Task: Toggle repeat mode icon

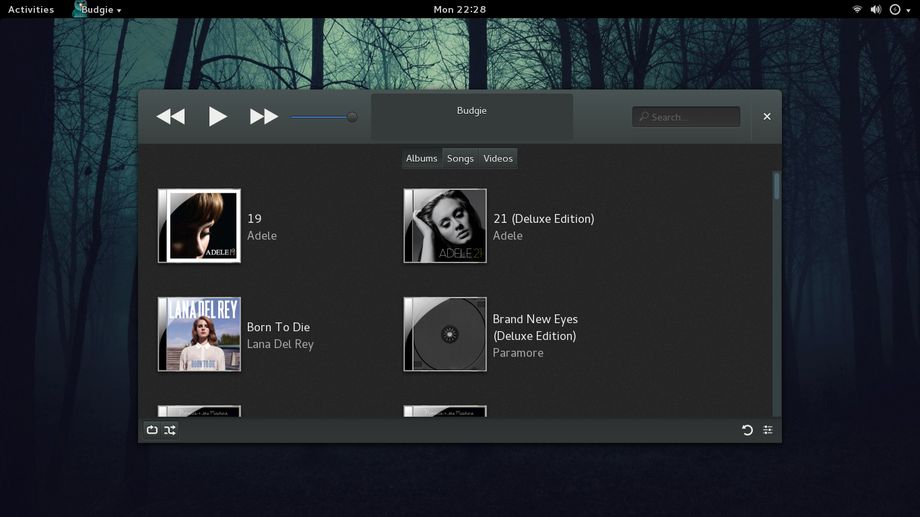Action: click(x=152, y=430)
